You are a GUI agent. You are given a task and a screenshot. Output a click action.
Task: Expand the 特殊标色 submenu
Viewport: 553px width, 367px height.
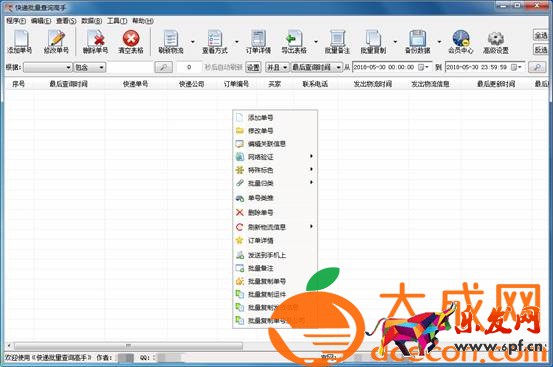pyautogui.click(x=275, y=170)
